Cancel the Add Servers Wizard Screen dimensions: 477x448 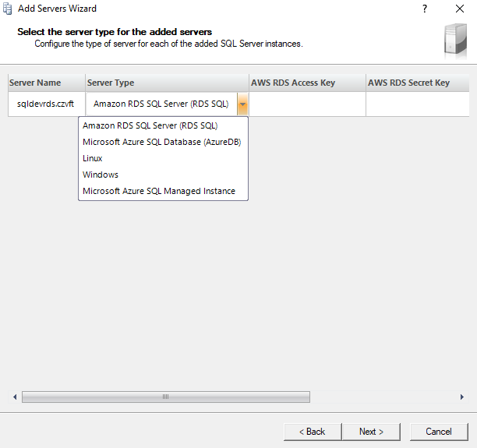tap(439, 432)
